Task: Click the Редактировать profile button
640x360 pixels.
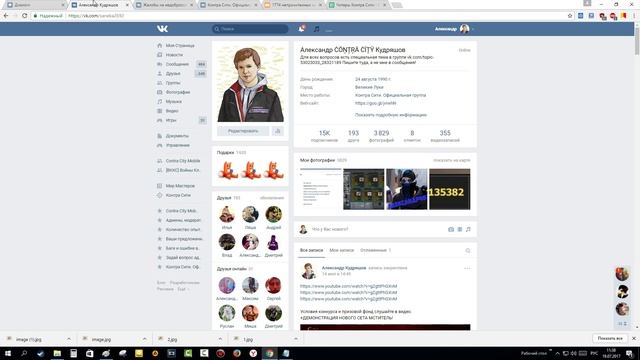Action: point(243,131)
